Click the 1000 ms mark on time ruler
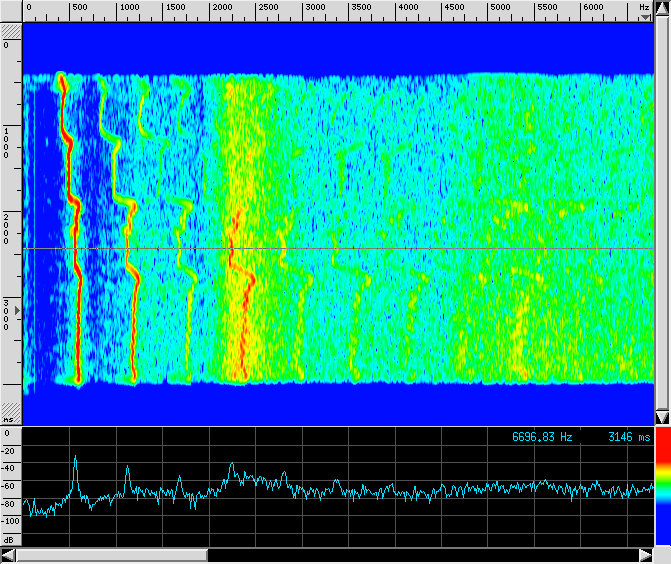Screen dimensions: 671x564 [8, 140]
